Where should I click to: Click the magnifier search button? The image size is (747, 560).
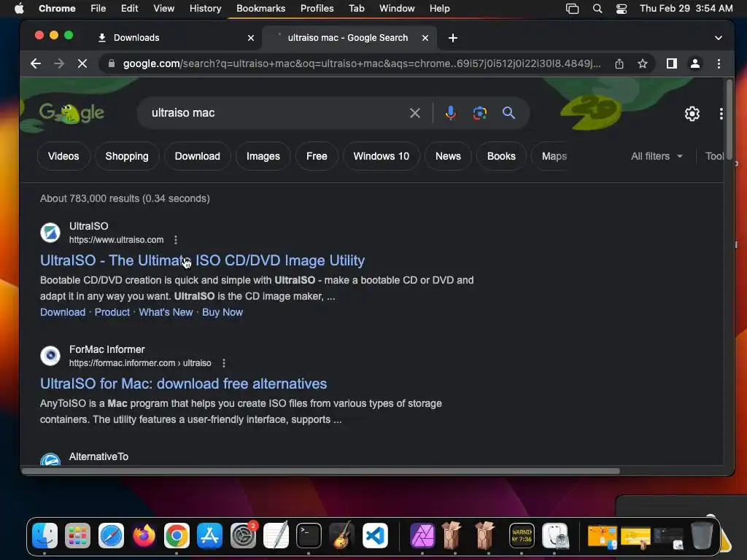(508, 113)
